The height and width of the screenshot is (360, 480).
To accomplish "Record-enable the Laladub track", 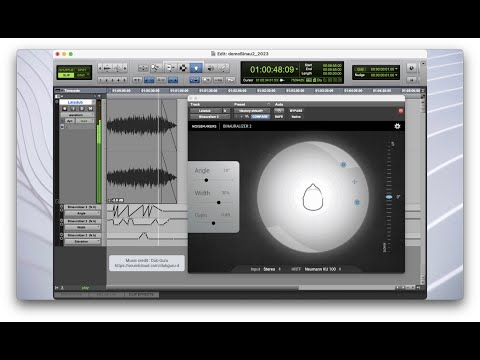I will (65, 109).
